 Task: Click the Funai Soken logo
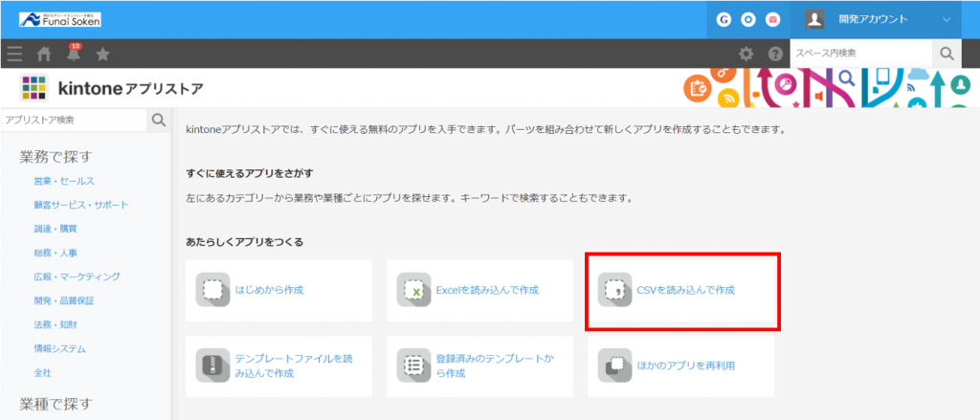click(x=60, y=19)
